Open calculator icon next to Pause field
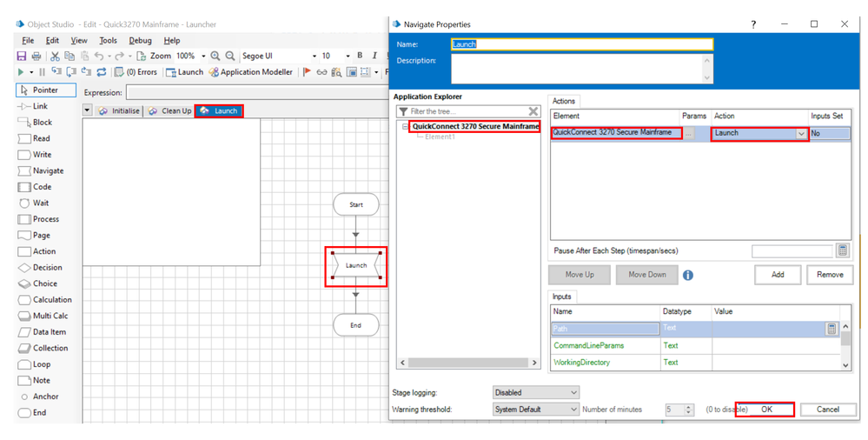Viewport: 868px width, 440px height. pyautogui.click(x=842, y=250)
